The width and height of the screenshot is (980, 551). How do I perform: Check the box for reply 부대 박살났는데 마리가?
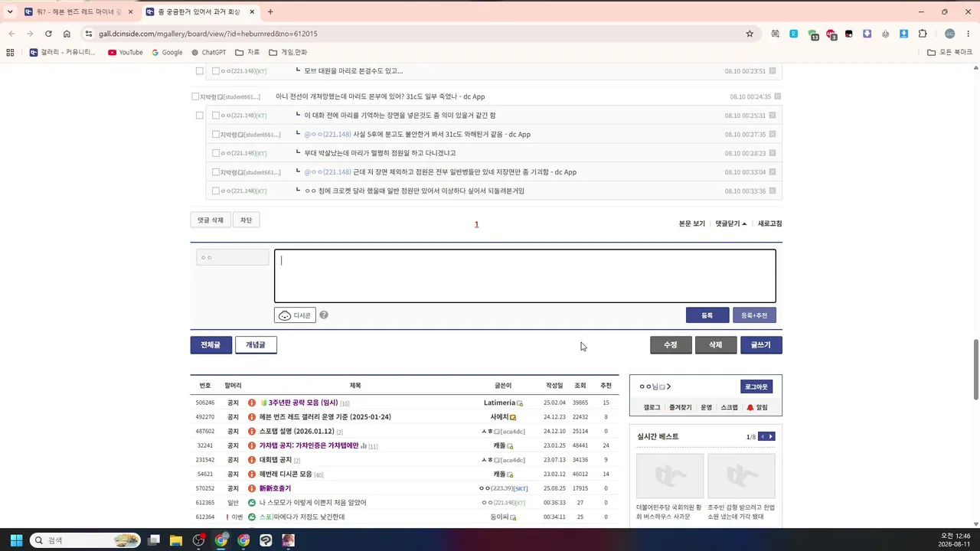click(216, 153)
